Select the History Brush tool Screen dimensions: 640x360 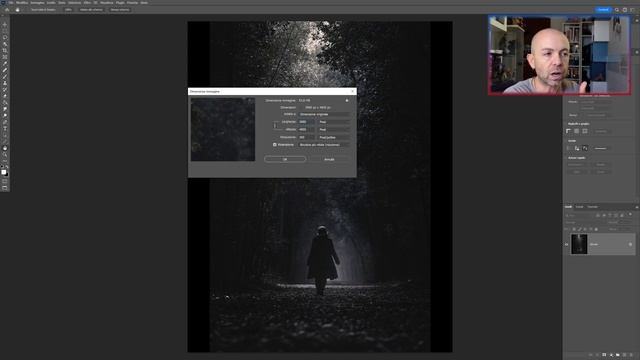click(x=5, y=89)
